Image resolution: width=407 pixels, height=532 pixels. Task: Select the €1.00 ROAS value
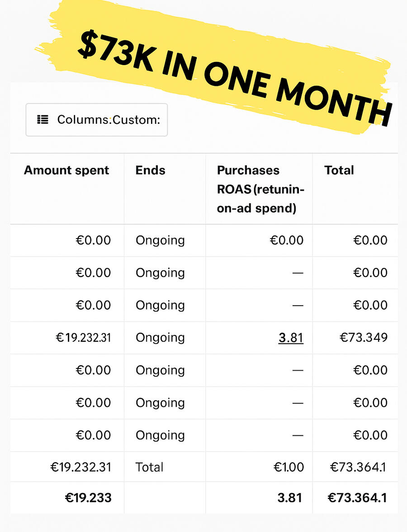pyautogui.click(x=288, y=467)
